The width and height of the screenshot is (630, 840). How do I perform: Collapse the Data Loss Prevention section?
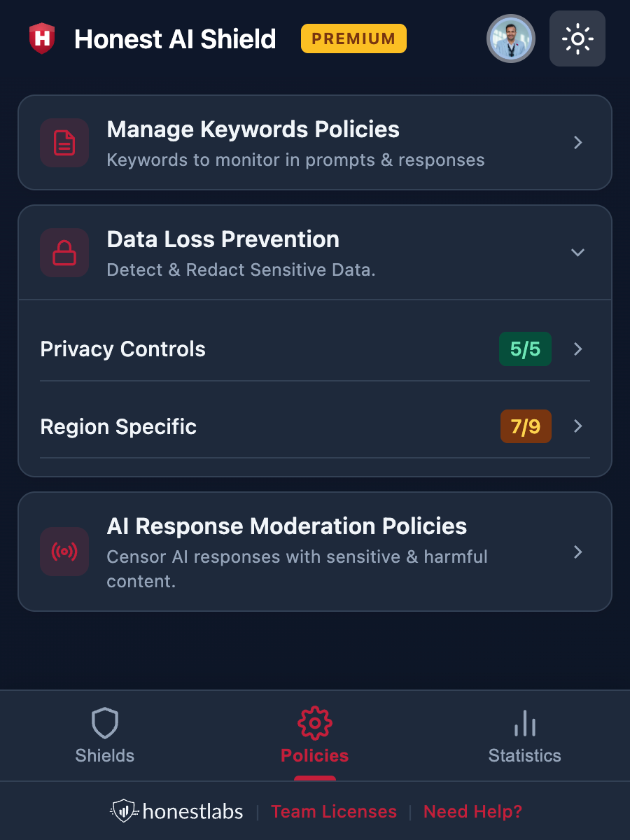tap(577, 252)
